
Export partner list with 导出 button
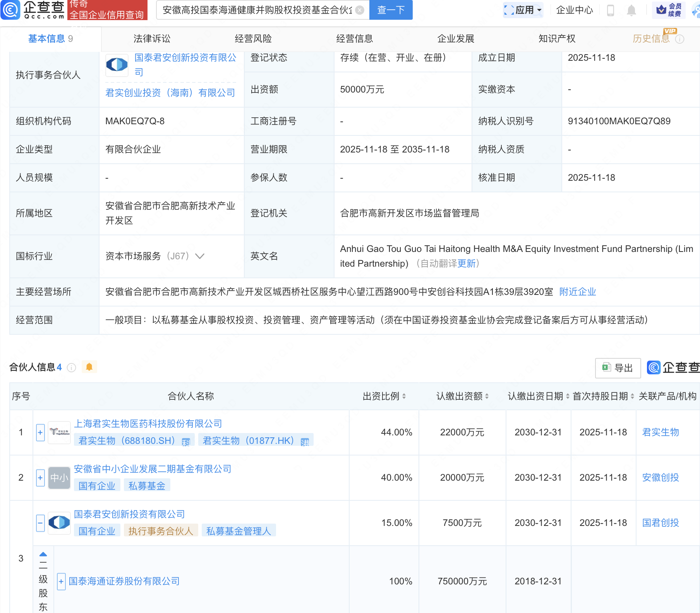click(618, 368)
